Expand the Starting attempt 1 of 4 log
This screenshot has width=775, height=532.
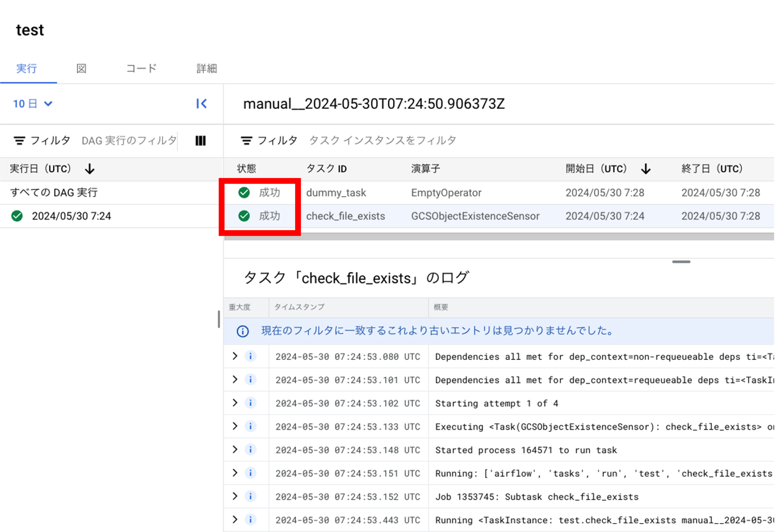pos(235,403)
